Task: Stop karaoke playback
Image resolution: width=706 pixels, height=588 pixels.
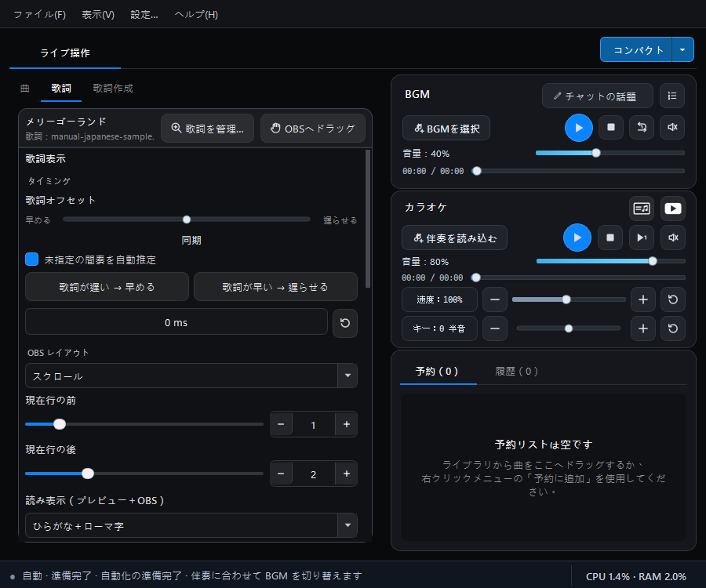Action: click(x=610, y=238)
